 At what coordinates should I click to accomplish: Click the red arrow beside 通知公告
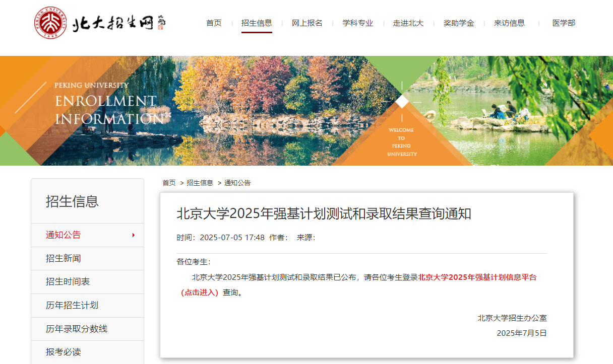(x=133, y=235)
